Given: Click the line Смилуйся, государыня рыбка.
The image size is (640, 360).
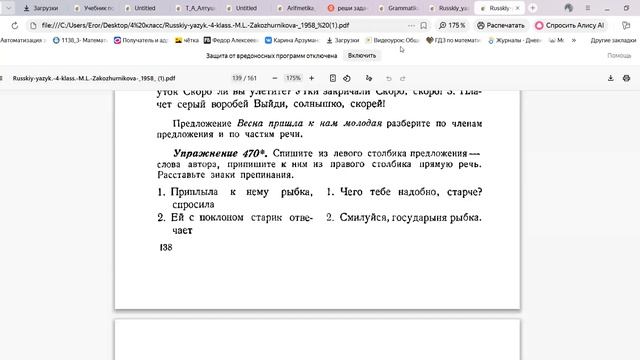Looking at the screenshot, I should [410, 218].
